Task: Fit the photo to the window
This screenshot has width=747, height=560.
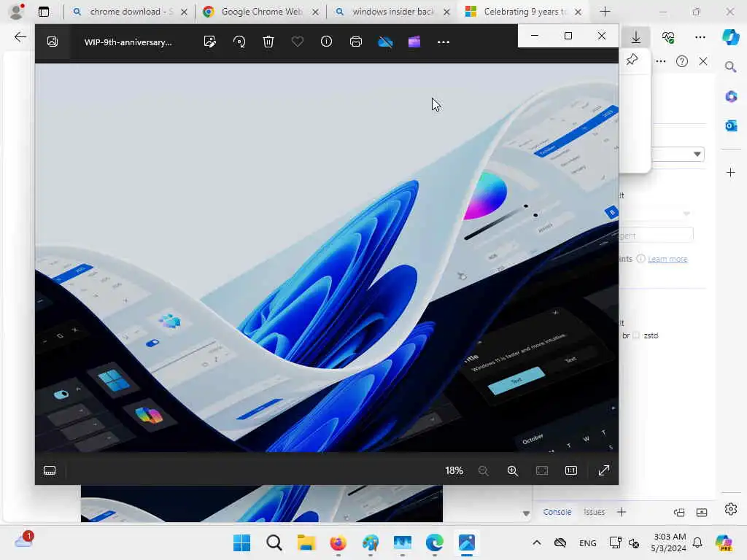Action: click(x=542, y=470)
